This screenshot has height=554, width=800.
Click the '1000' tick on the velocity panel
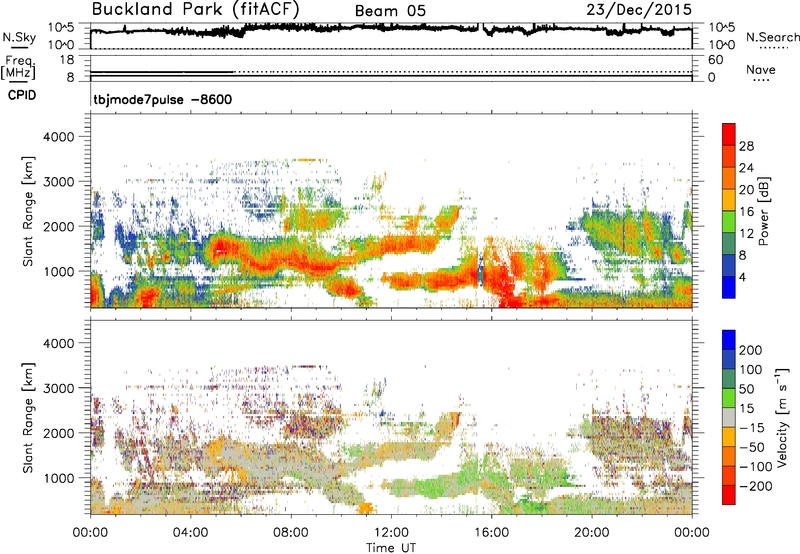pos(58,478)
